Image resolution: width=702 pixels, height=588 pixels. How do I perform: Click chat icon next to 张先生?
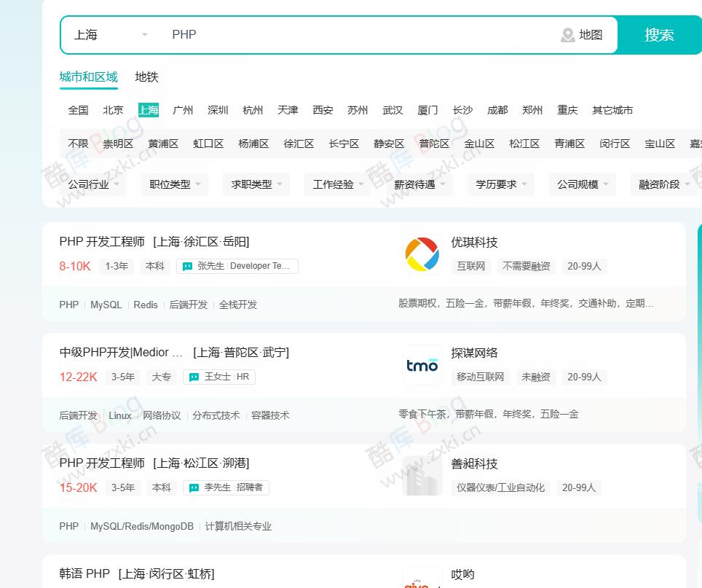[187, 267]
